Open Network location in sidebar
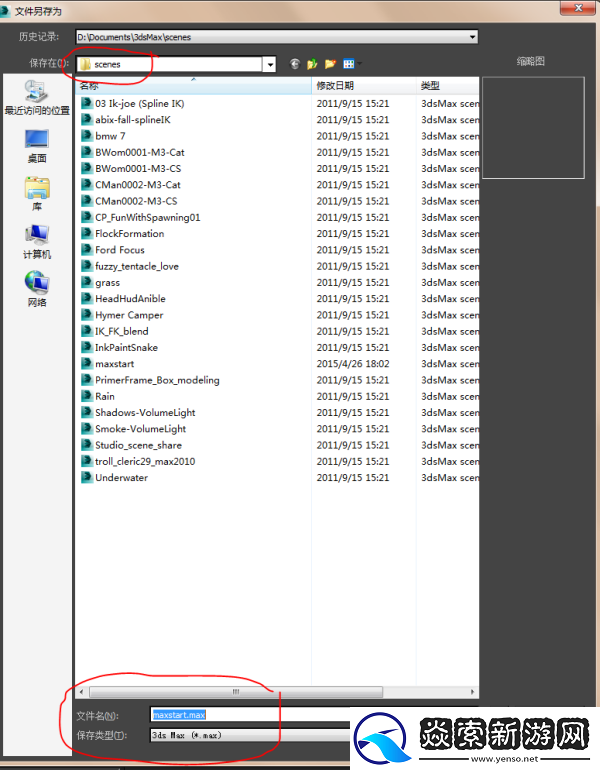Screen dimensions: 600x770 click(37, 288)
